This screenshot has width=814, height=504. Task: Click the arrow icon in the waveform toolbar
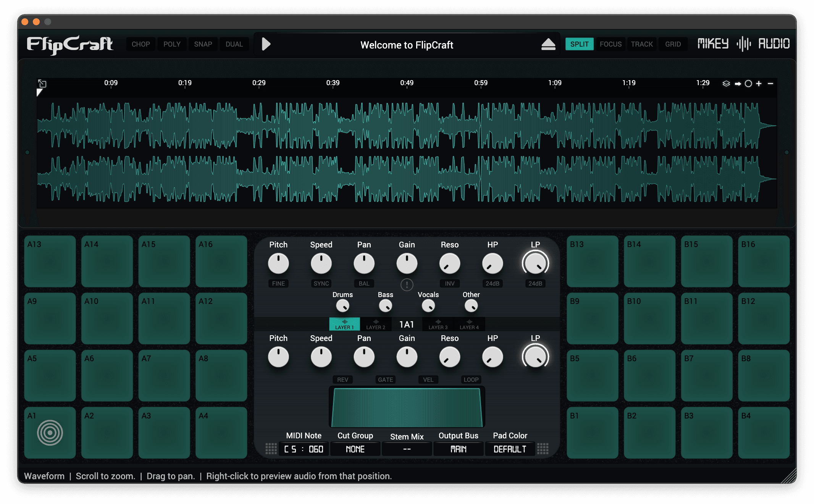pos(738,83)
